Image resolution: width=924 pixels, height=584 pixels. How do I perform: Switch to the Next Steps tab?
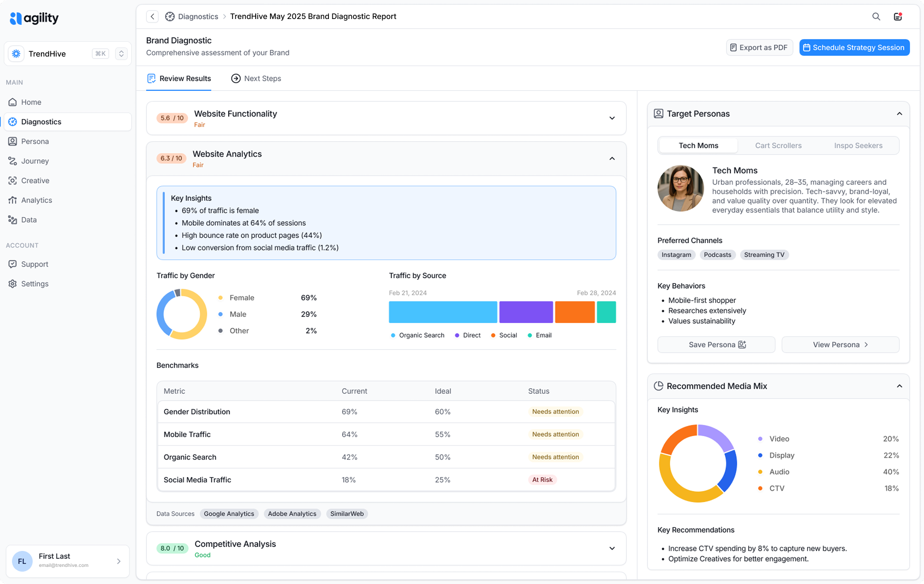click(256, 78)
